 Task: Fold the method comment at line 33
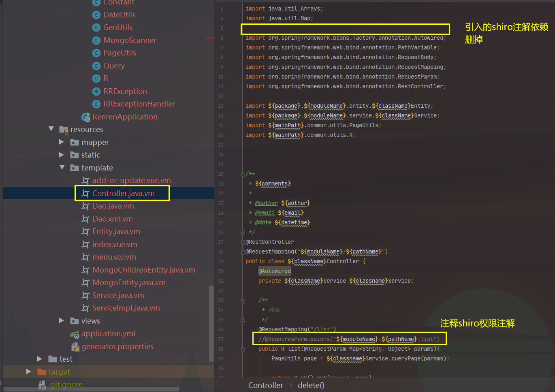click(243, 300)
